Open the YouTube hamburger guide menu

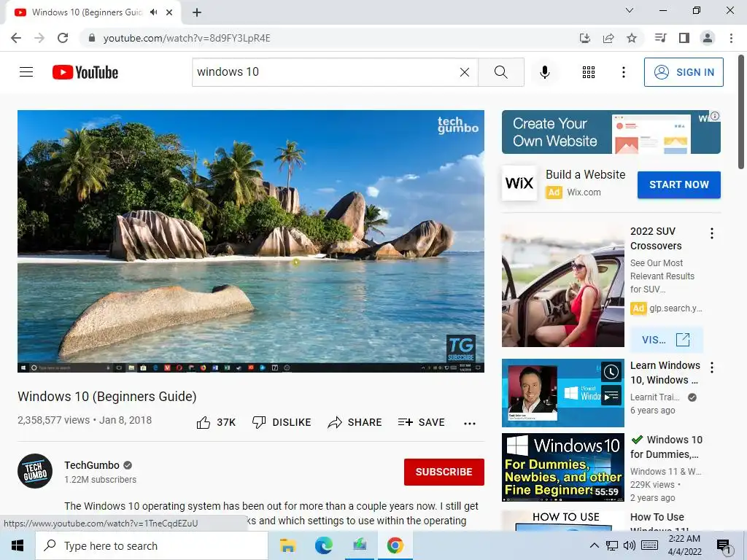(26, 72)
